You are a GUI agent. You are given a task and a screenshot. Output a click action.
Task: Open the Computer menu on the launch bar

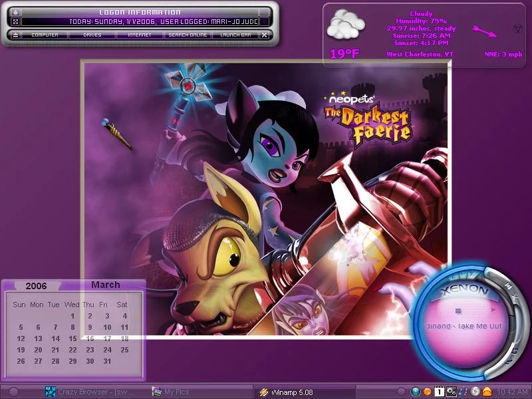point(45,35)
